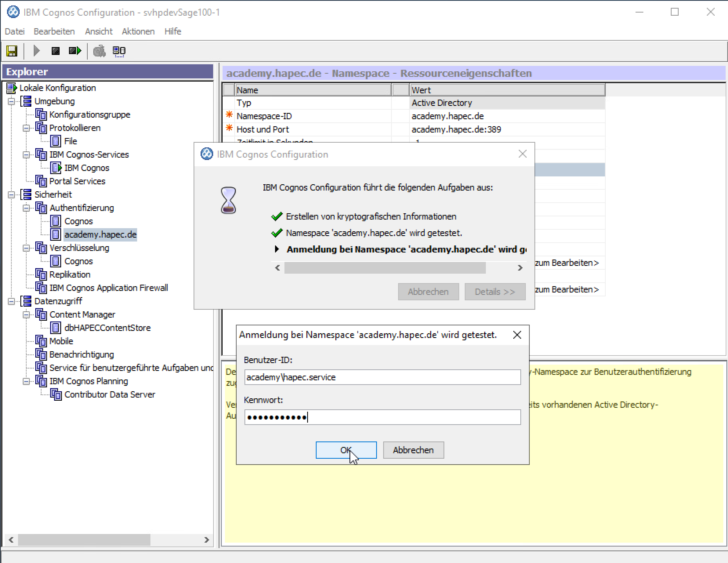
Task: Click the Restart service toolbar icon
Action: tap(74, 51)
